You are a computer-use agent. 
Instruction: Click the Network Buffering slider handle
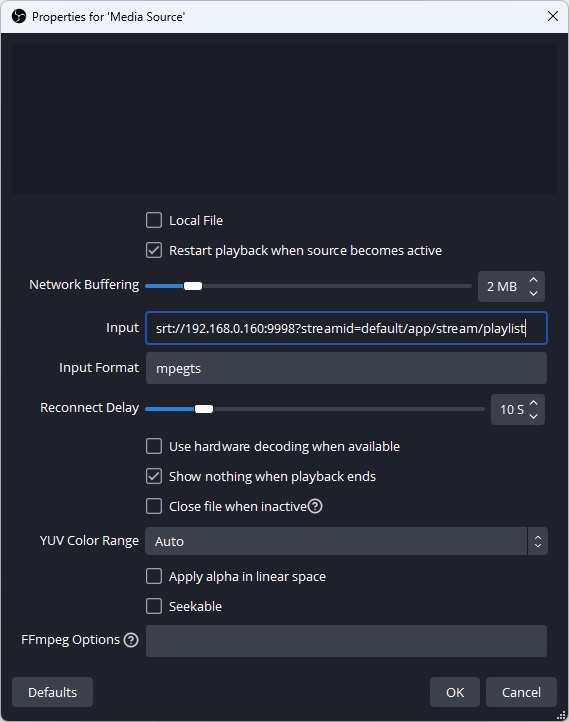(x=193, y=286)
